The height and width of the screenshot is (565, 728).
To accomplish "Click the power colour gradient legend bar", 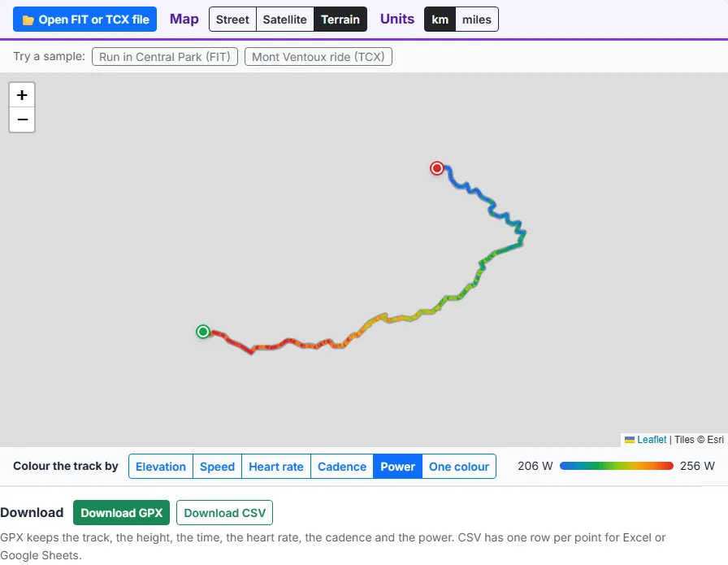I will click(617, 466).
